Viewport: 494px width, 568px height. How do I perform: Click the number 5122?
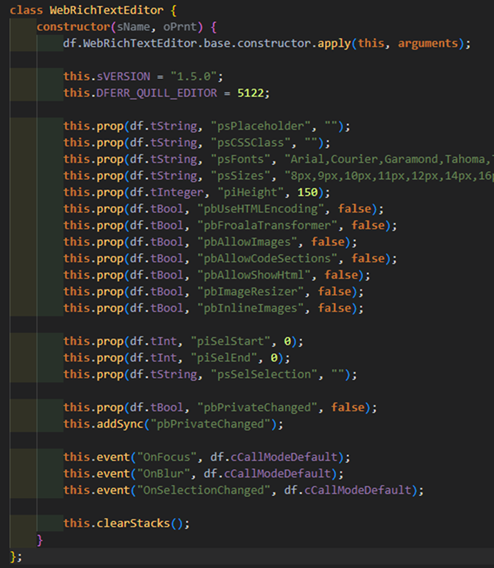tap(250, 93)
